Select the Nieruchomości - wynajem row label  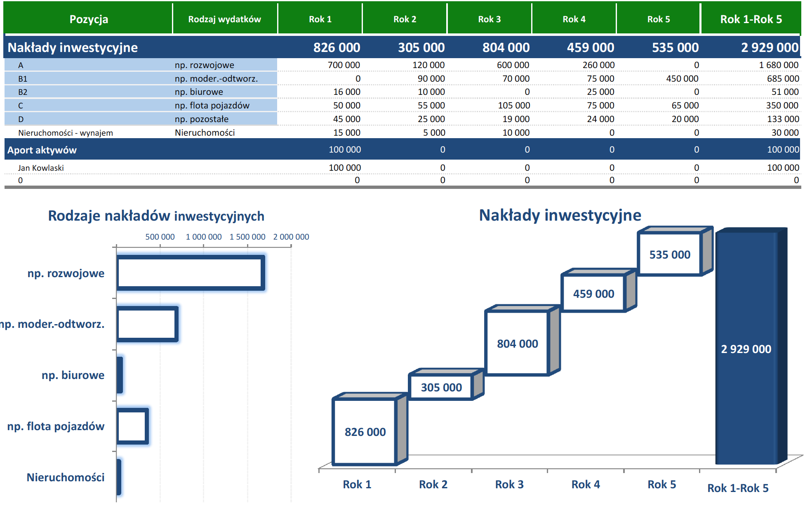[66, 133]
